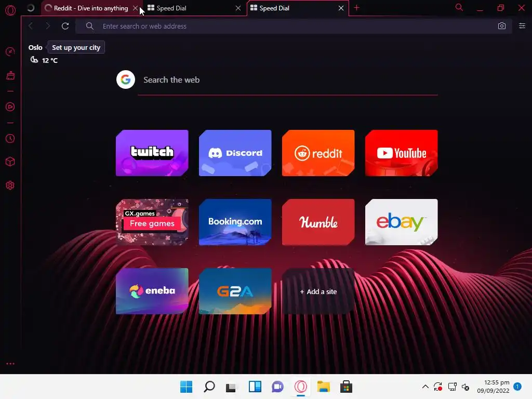Go back with the back arrow

(31, 26)
